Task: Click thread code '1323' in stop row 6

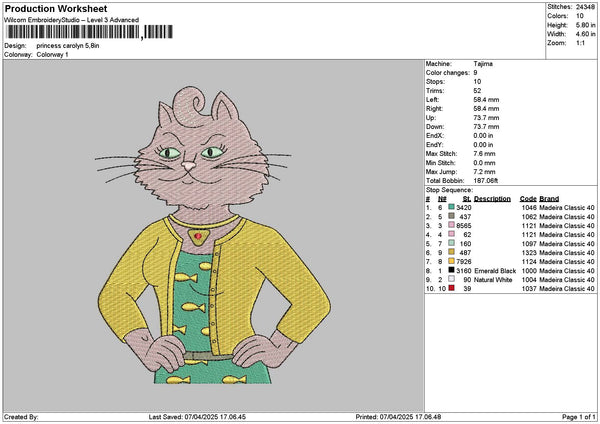Action: pos(529,253)
